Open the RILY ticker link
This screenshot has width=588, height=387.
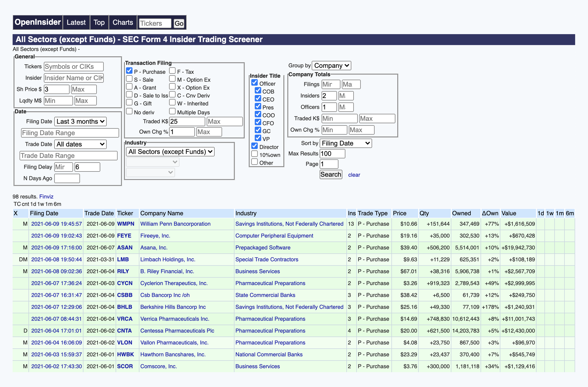tap(123, 271)
